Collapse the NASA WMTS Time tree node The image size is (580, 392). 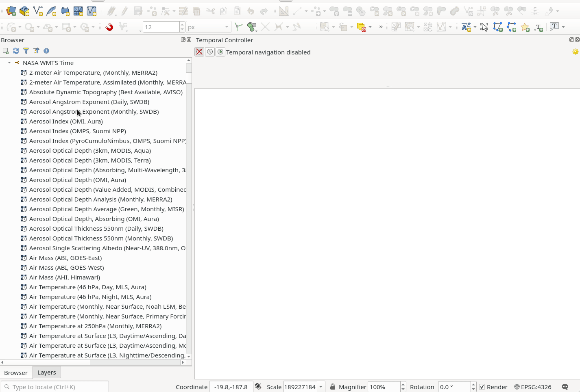coord(9,63)
